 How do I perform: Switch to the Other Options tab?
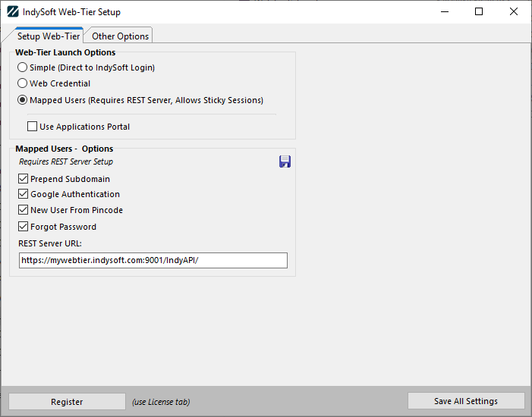121,36
